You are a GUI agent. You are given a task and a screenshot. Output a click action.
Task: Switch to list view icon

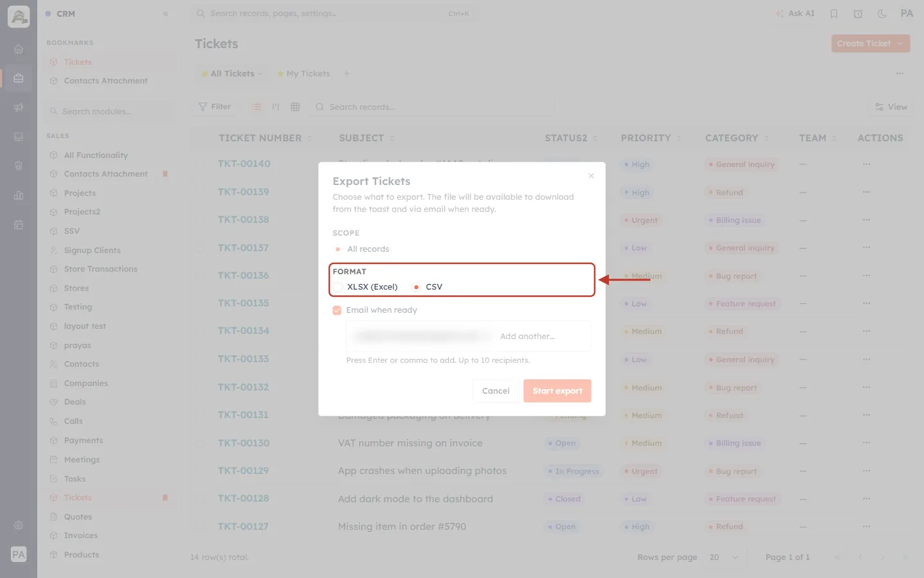pos(257,107)
